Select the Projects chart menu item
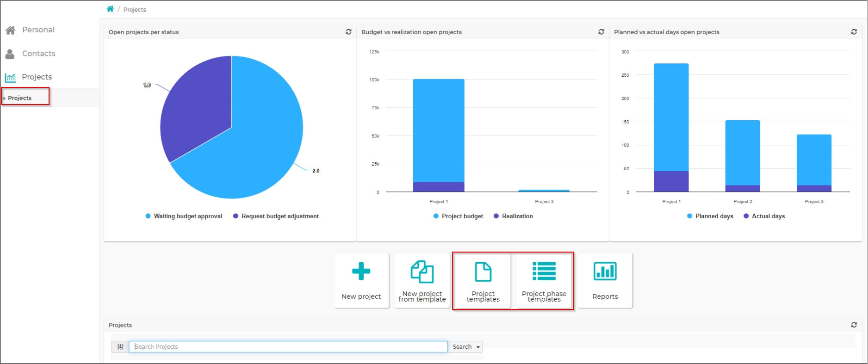 point(29,77)
